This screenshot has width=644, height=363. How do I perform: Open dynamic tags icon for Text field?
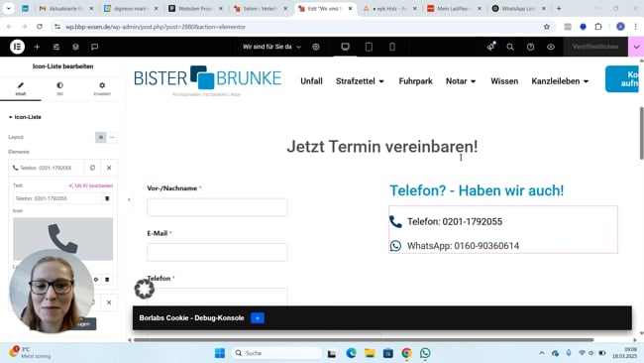(x=107, y=198)
